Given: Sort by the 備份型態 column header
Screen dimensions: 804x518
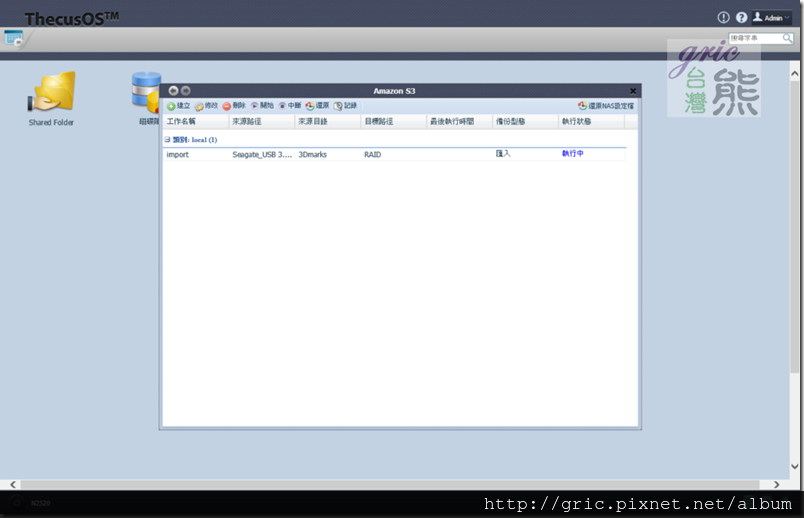Looking at the screenshot, I should 526,122.
